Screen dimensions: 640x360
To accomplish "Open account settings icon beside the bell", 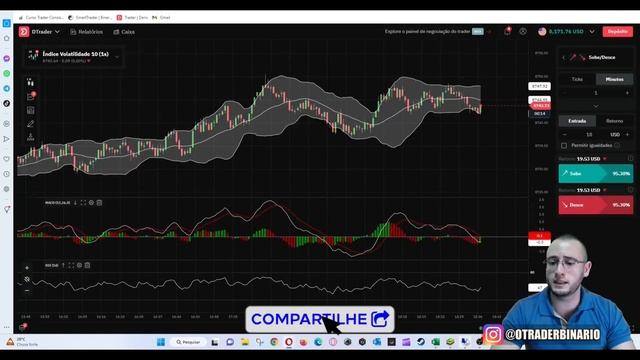I will click(523, 31).
